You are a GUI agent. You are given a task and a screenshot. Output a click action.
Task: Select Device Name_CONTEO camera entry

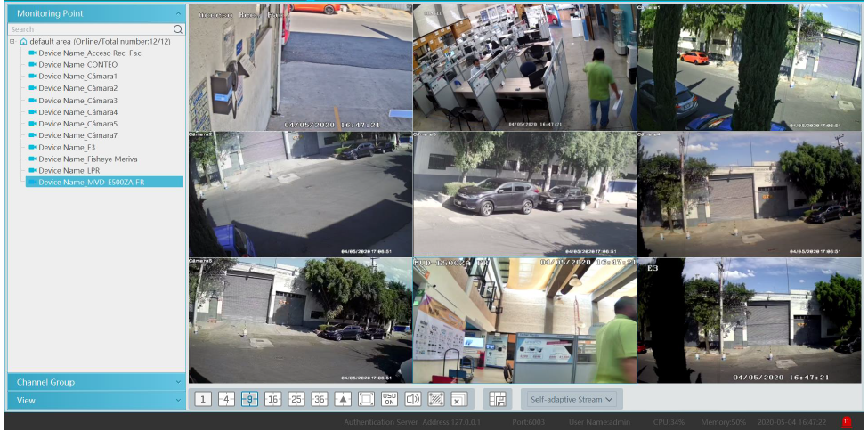(x=77, y=65)
